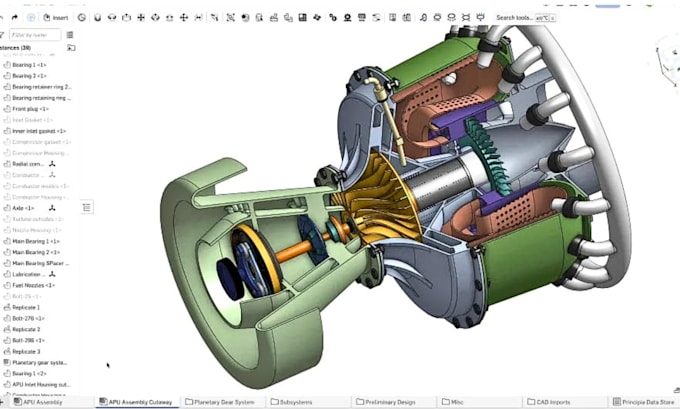
Task: Click the clock icon right of Insert
Action: (82, 17)
